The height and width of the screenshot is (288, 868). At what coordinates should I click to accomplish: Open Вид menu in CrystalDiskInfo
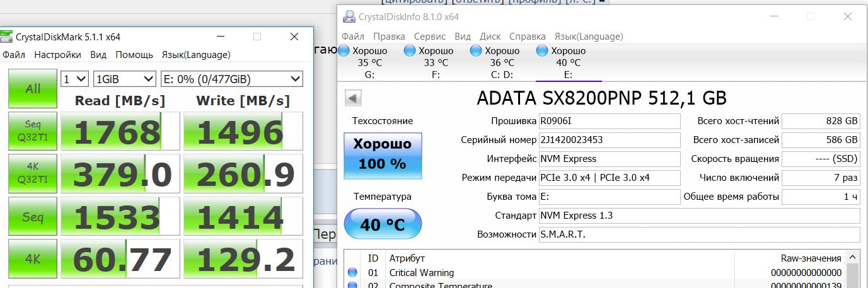[x=463, y=37]
